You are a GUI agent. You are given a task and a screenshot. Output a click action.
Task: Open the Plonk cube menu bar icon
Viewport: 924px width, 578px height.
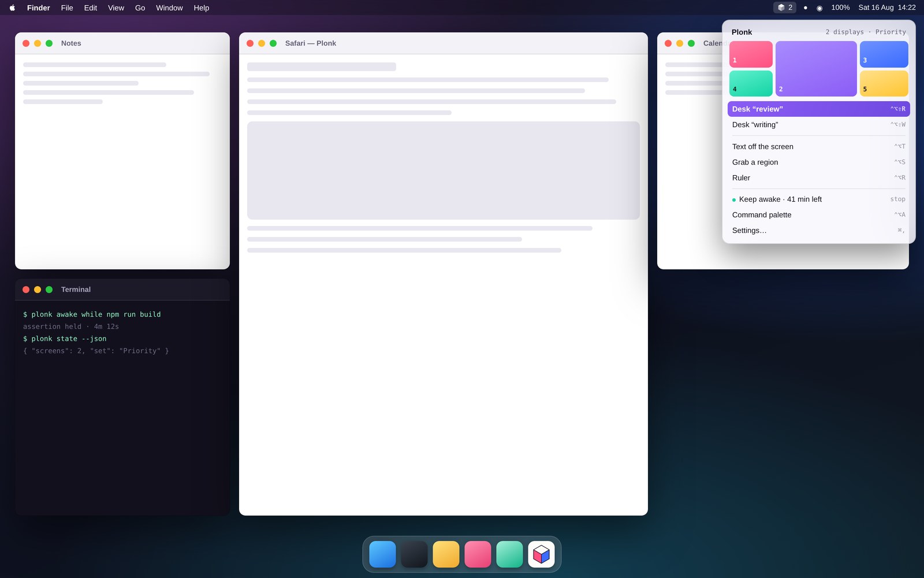click(x=785, y=8)
